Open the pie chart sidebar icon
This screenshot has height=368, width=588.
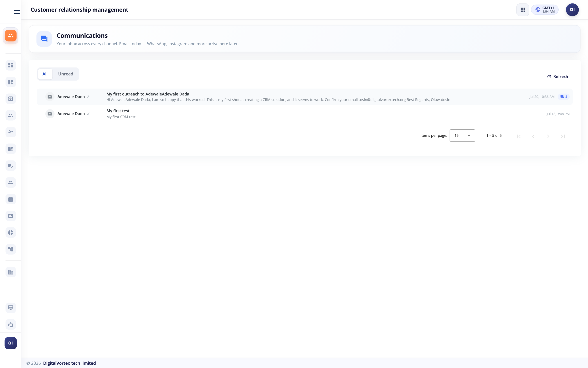(10, 233)
